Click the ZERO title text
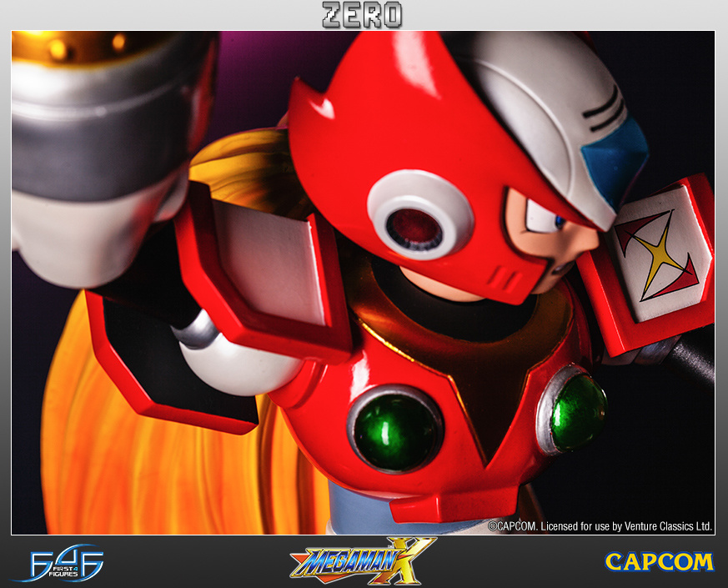728x588 pixels. [x=363, y=15]
